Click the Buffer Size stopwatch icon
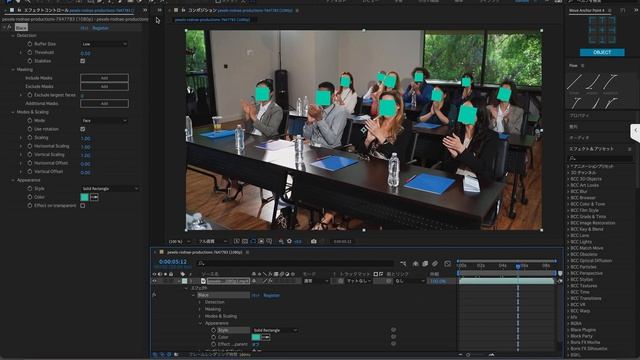640x360 pixels. pyautogui.click(x=30, y=44)
